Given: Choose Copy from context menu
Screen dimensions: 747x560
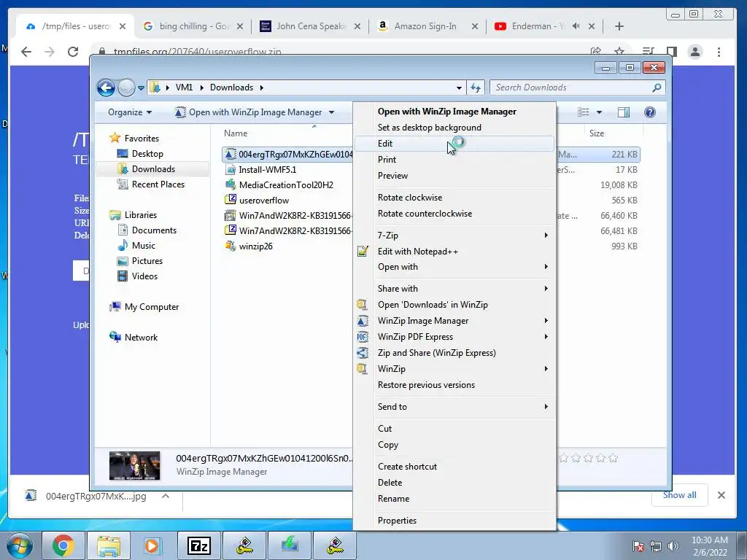Looking at the screenshot, I should (454, 445).
